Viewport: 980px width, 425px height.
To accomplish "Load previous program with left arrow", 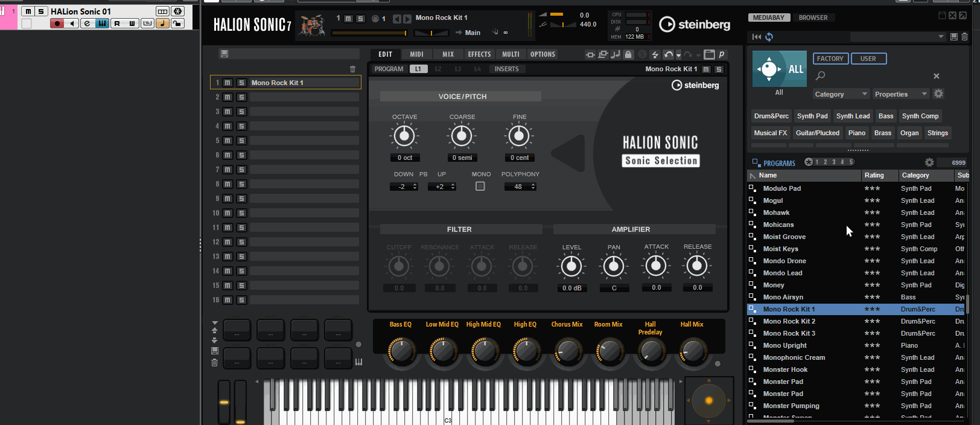I will pyautogui.click(x=396, y=19).
